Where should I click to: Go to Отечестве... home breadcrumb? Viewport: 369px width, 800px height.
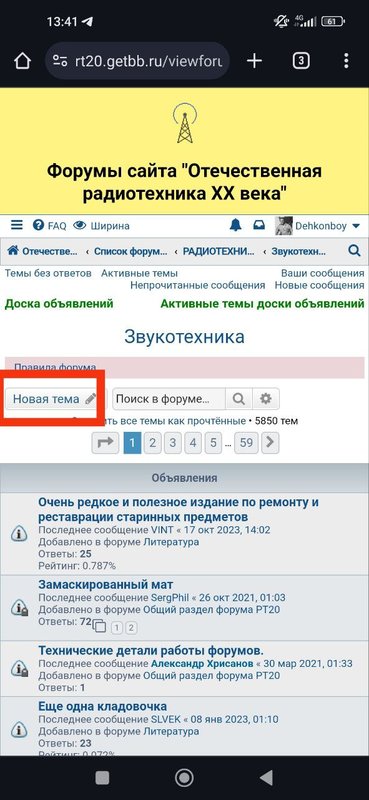pos(43,251)
